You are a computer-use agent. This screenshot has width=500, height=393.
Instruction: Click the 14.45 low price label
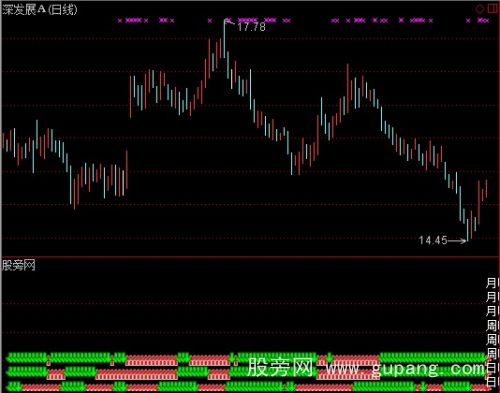[433, 240]
